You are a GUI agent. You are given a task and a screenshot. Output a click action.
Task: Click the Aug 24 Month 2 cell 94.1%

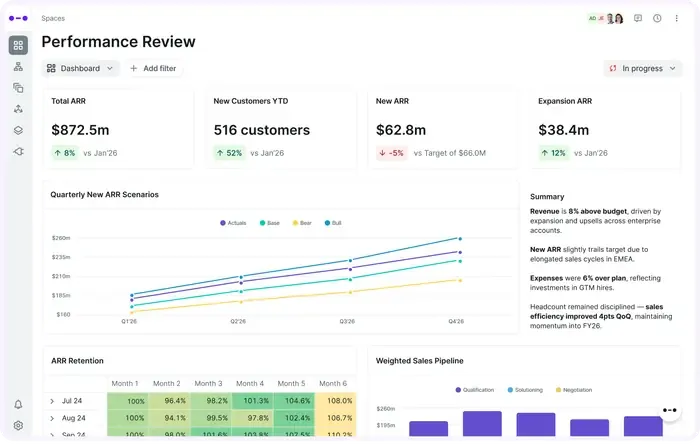(x=169, y=419)
